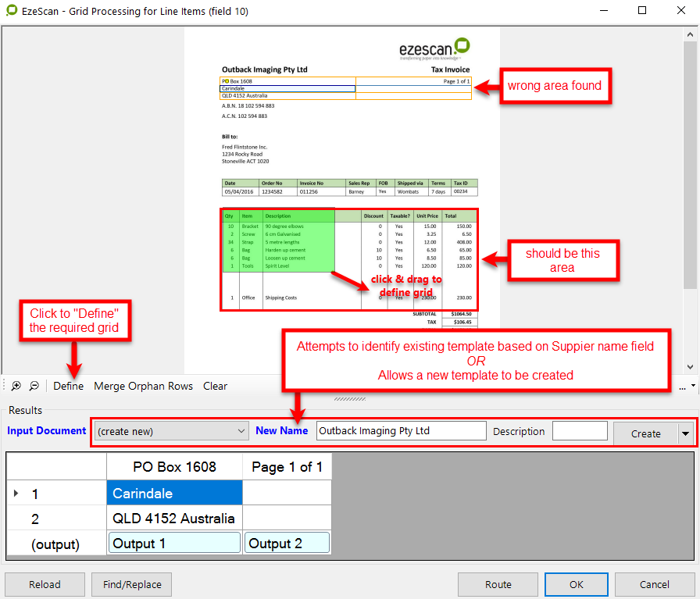Click the Find/Replace button
This screenshot has height=599, width=700.
131,584
